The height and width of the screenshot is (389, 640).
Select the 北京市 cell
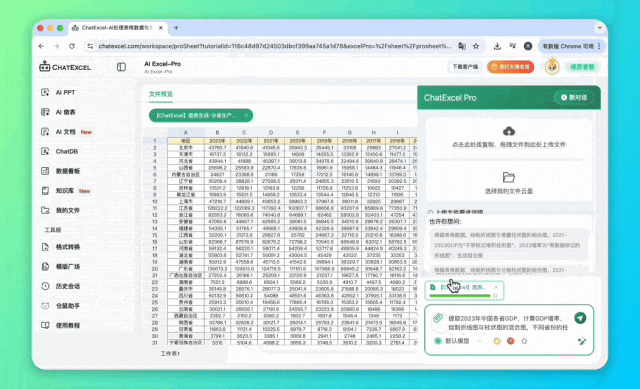point(186,148)
